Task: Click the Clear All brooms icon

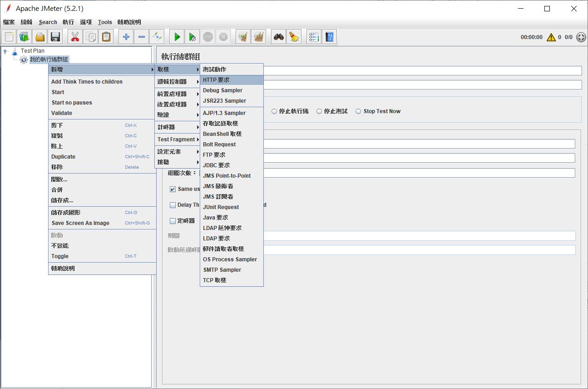Action: coord(259,37)
